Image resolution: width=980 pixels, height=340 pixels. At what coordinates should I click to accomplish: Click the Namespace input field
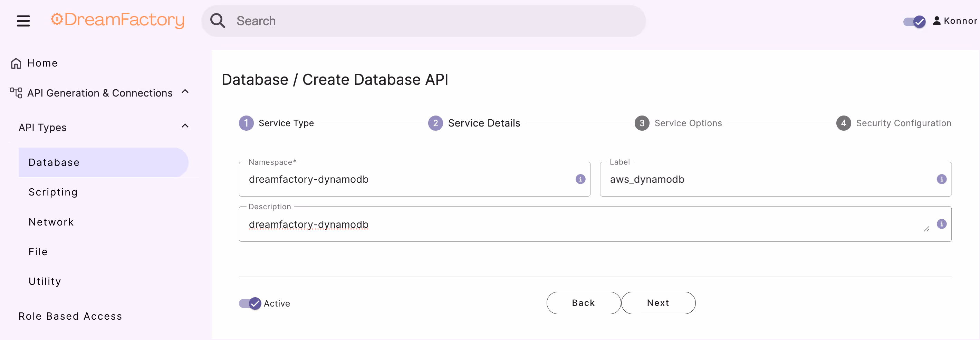point(414,179)
